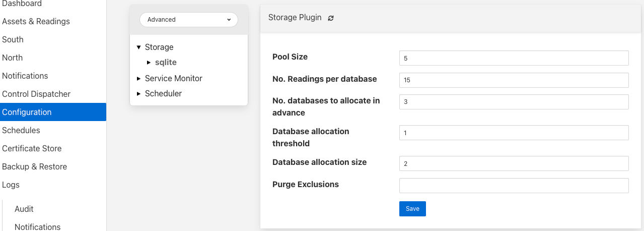Expand the Service Monitor node

point(139,79)
